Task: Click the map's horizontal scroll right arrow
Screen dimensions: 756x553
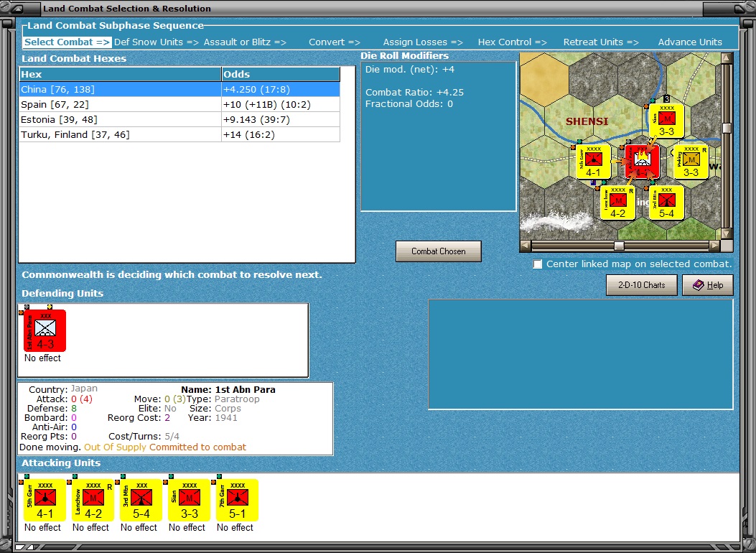Action: [714, 246]
